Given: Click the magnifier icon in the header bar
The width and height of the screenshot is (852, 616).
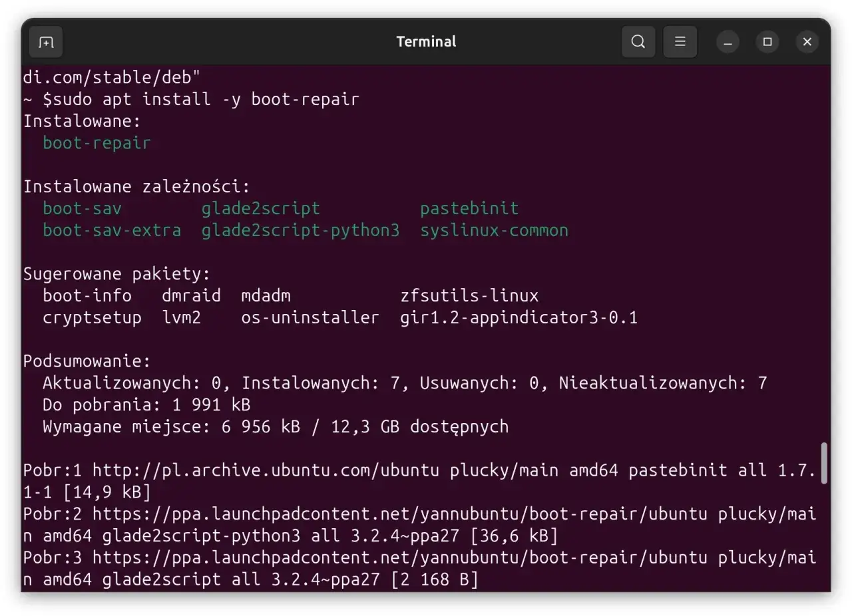Looking at the screenshot, I should (638, 41).
